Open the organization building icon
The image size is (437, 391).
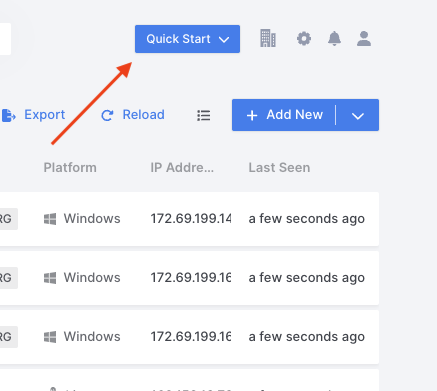pyautogui.click(x=268, y=38)
